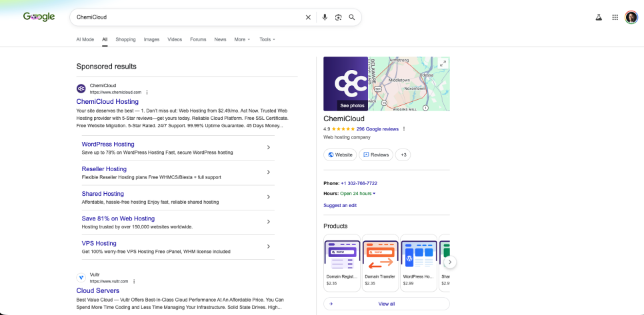Open Domain Registration product card
Viewport: 644px width, 315px height.
click(342, 263)
